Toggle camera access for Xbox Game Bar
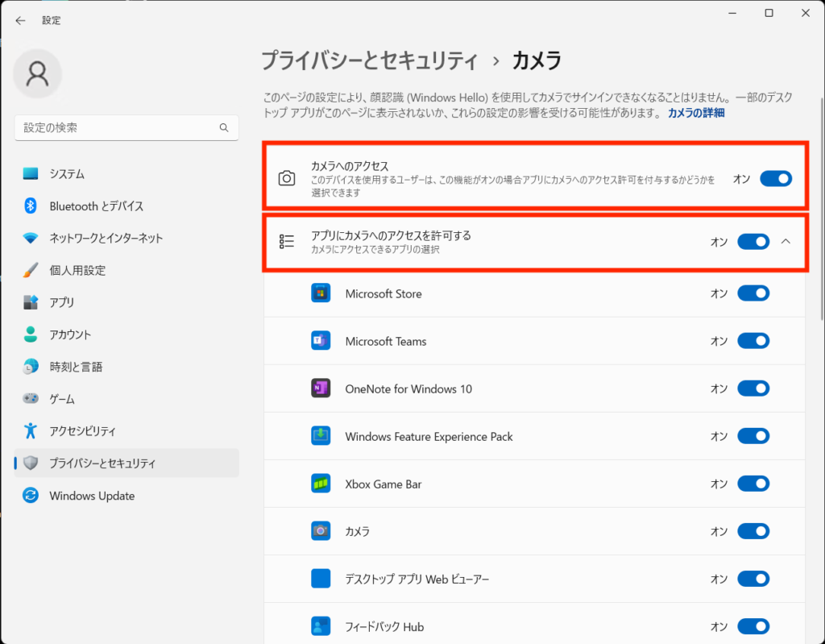This screenshot has height=644, width=825. point(753,484)
